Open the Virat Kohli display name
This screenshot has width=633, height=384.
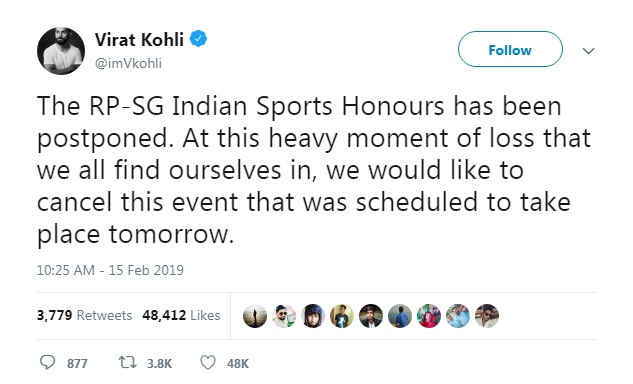tap(139, 39)
